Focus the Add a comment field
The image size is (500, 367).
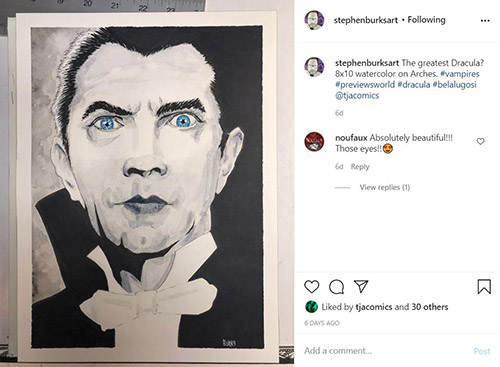[387, 351]
